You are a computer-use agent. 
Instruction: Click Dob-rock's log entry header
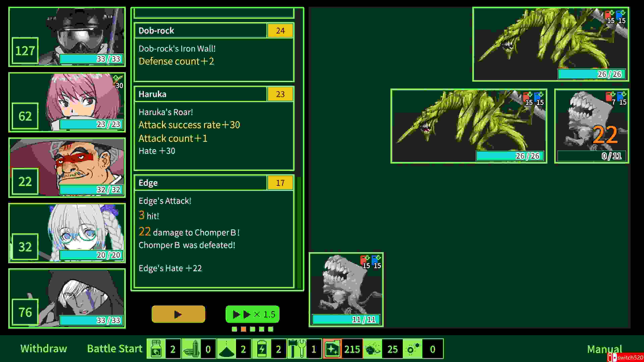tap(200, 31)
